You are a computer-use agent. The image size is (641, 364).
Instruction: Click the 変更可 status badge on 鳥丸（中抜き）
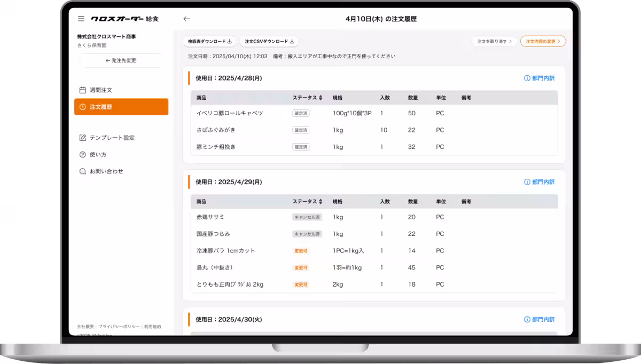coord(301,267)
